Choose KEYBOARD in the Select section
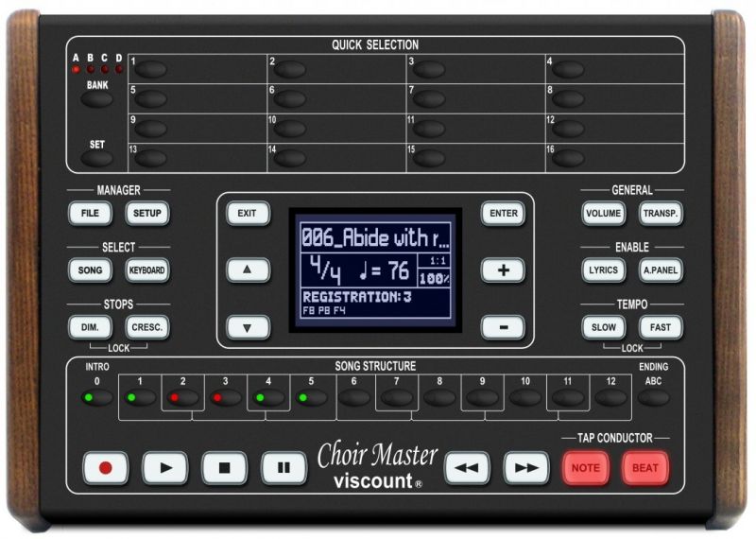The image size is (756, 539). tap(147, 269)
